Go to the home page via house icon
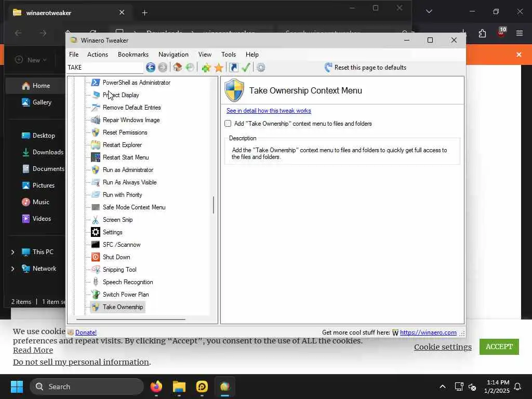This screenshot has width=532, height=399. point(178,68)
